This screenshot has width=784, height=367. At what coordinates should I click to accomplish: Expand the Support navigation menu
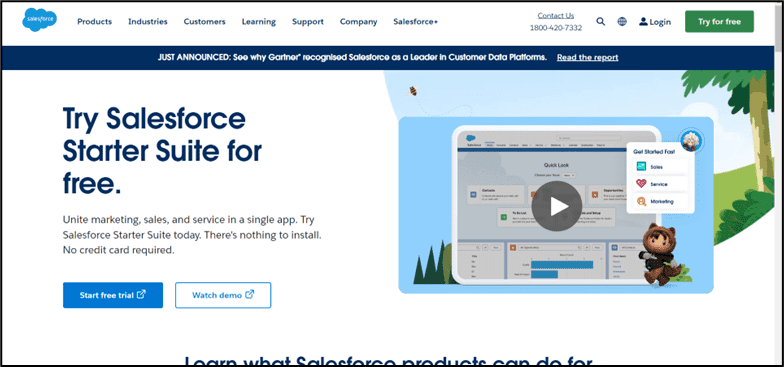tap(308, 22)
